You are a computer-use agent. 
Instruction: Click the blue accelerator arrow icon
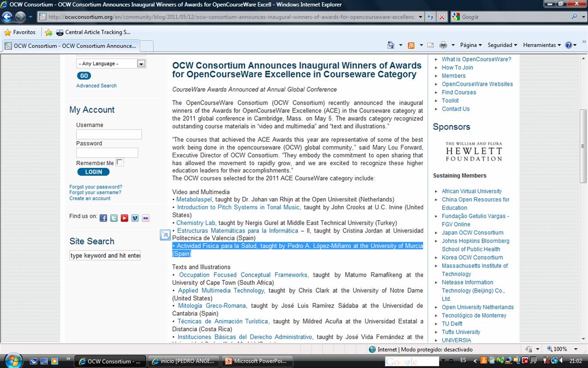[165, 235]
